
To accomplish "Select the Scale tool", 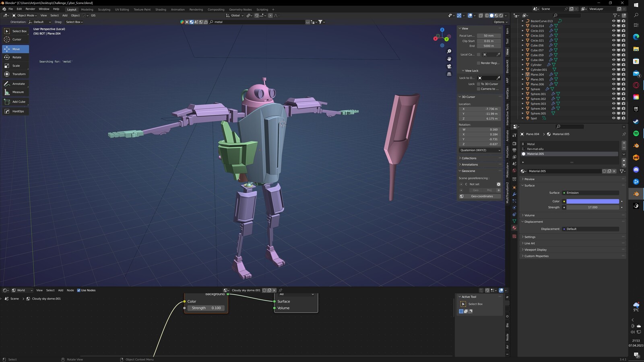I will [15, 66].
